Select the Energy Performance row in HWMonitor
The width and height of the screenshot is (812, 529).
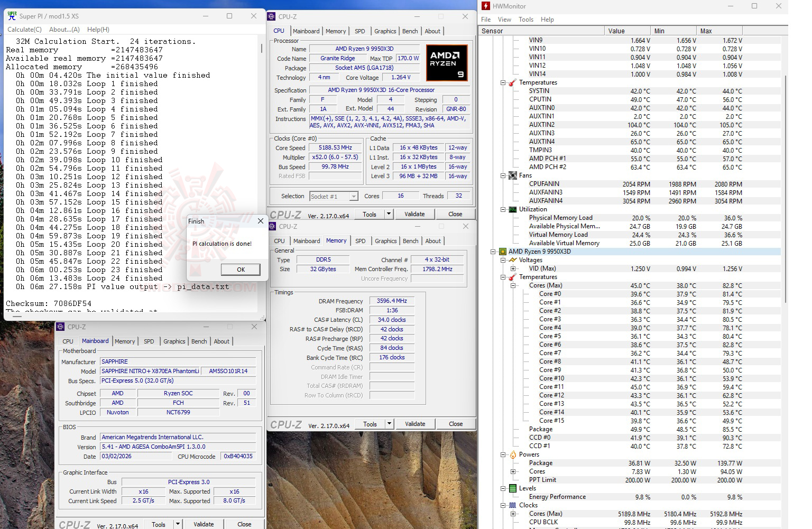630,497
